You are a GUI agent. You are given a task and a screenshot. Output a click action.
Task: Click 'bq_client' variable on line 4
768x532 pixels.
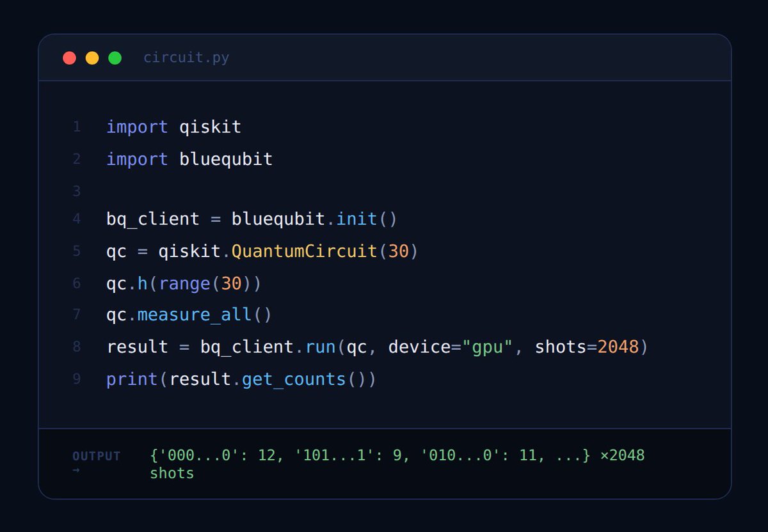[153, 219]
